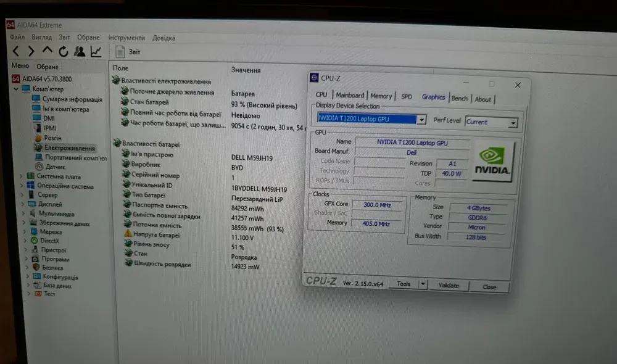This screenshot has height=364, width=617.
Task: Switch to the Обране favorites tab
Action: pos(48,67)
